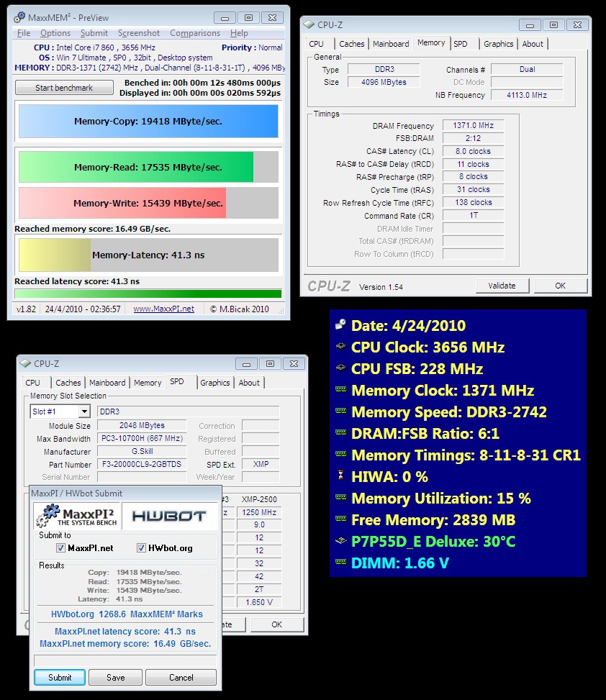
Task: Switch to CPU tab in CPU-Z Memory window
Action: [x=316, y=44]
